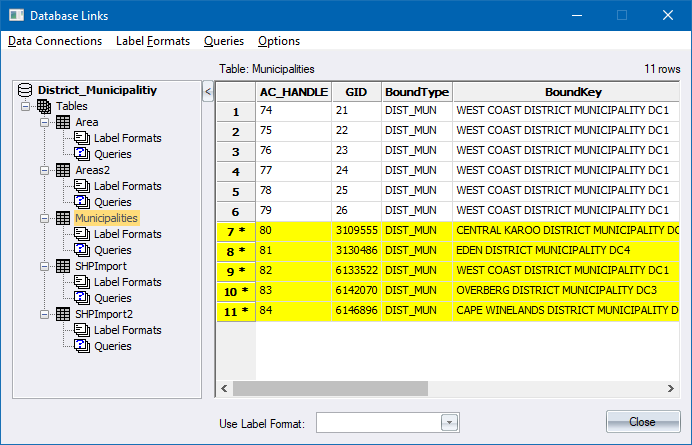This screenshot has height=445, width=692.
Task: Collapse the left tree panel arrow
Action: [x=208, y=92]
